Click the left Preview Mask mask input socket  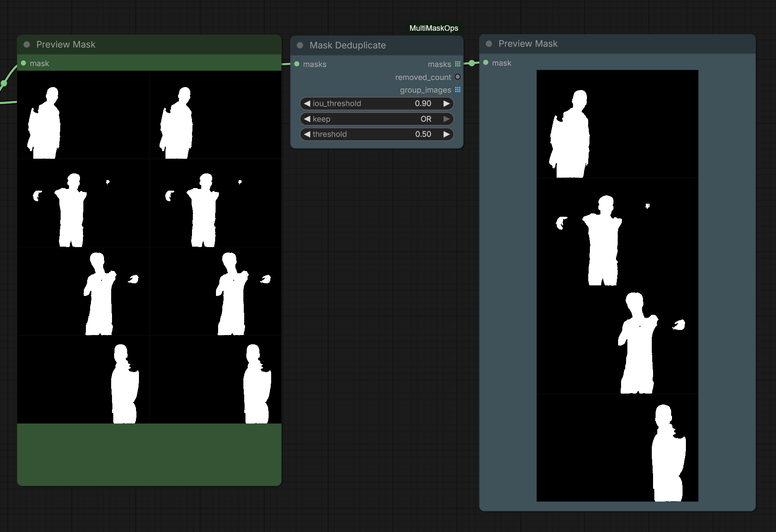(x=24, y=63)
